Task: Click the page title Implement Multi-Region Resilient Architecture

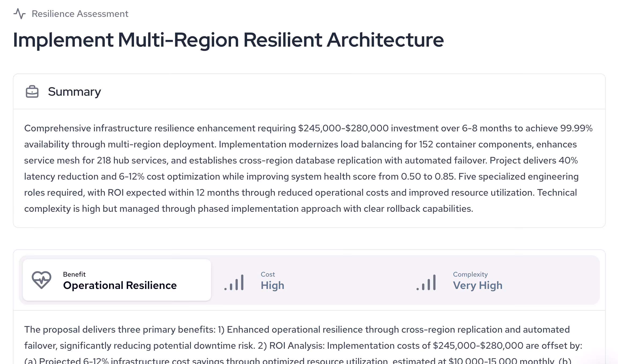Action: [x=228, y=40]
